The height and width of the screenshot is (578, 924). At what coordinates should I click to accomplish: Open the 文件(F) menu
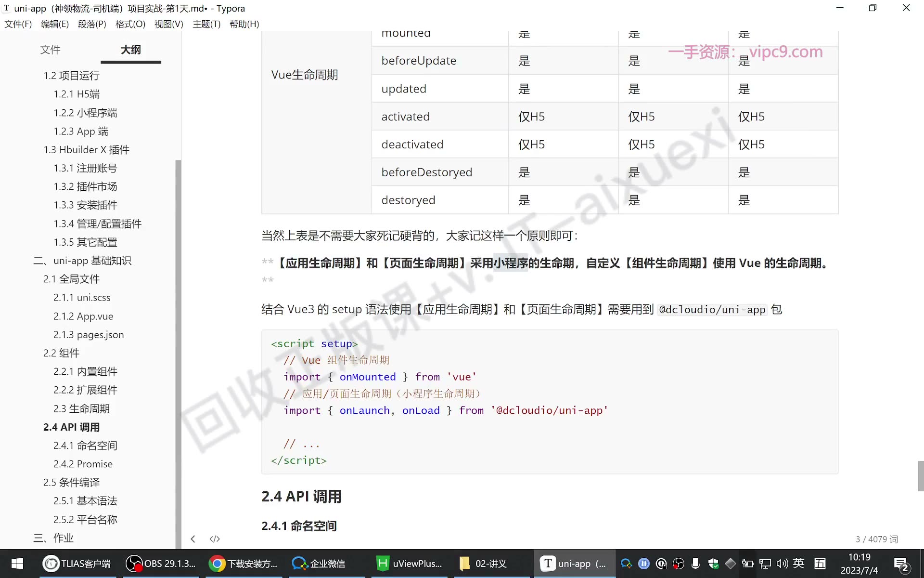click(x=18, y=24)
